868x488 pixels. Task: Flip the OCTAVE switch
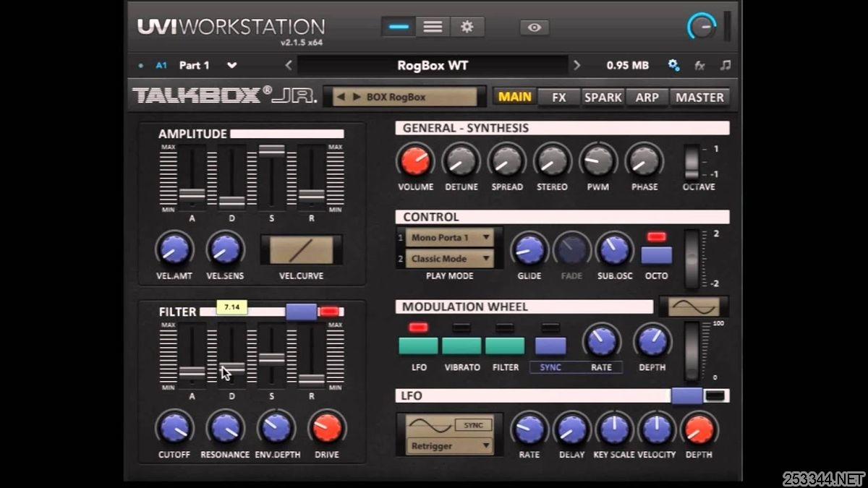692,162
